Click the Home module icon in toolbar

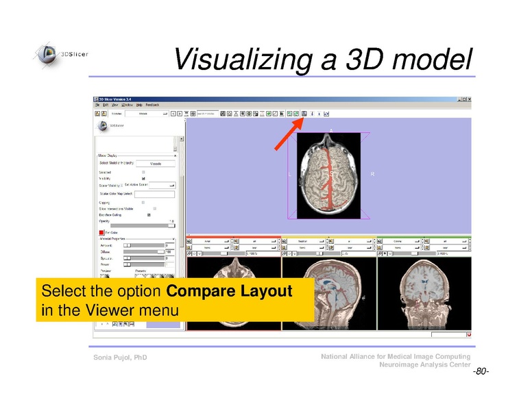click(223, 114)
